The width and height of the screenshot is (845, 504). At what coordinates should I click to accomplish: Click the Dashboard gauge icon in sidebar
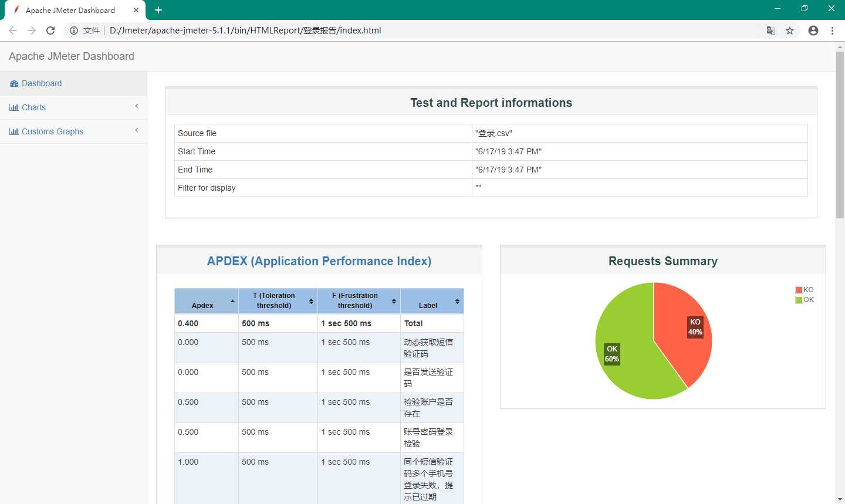click(14, 84)
